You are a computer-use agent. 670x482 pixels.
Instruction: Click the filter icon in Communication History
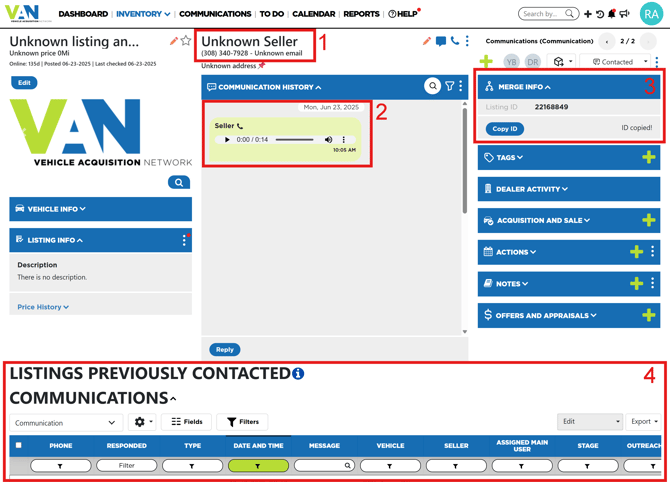tap(449, 87)
